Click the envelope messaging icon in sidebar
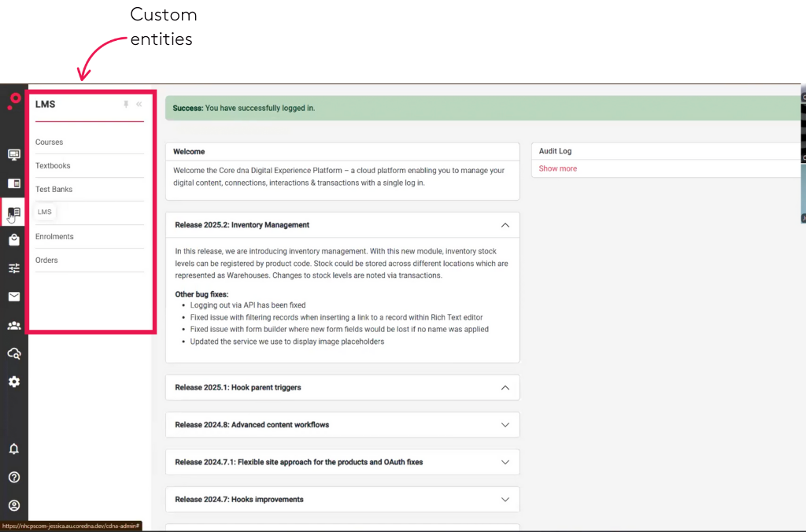 point(13,296)
